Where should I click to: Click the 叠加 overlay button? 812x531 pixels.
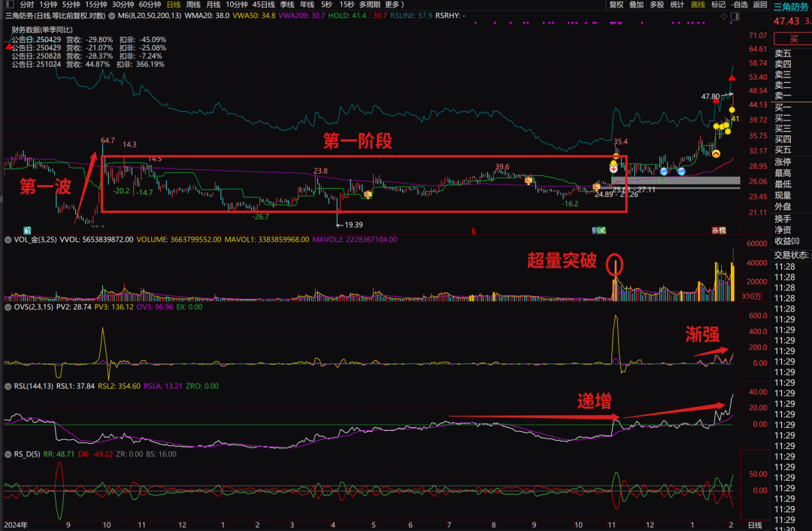point(637,5)
